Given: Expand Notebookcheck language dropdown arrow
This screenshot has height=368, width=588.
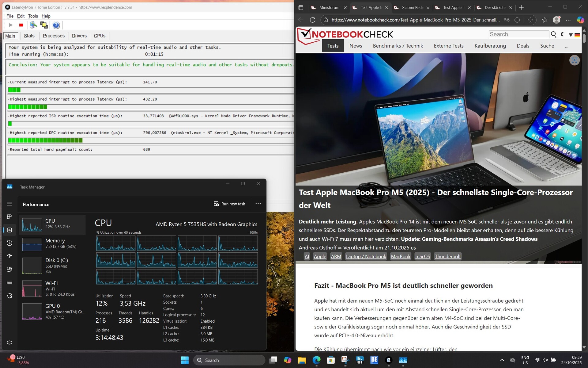Looking at the screenshot, I should (571, 35).
